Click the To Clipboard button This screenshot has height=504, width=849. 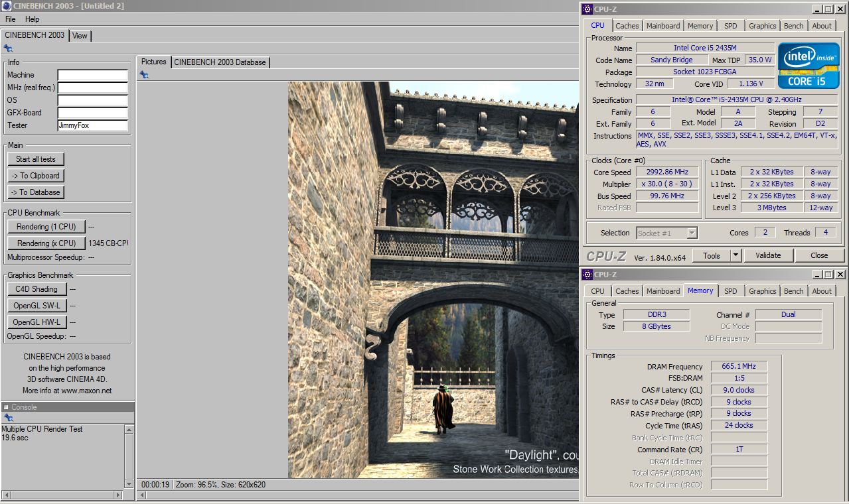coord(36,176)
